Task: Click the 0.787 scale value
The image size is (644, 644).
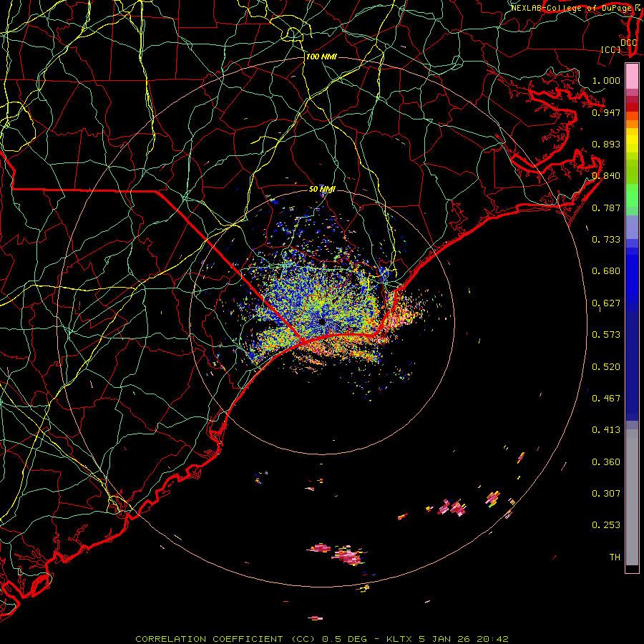Action: click(606, 208)
